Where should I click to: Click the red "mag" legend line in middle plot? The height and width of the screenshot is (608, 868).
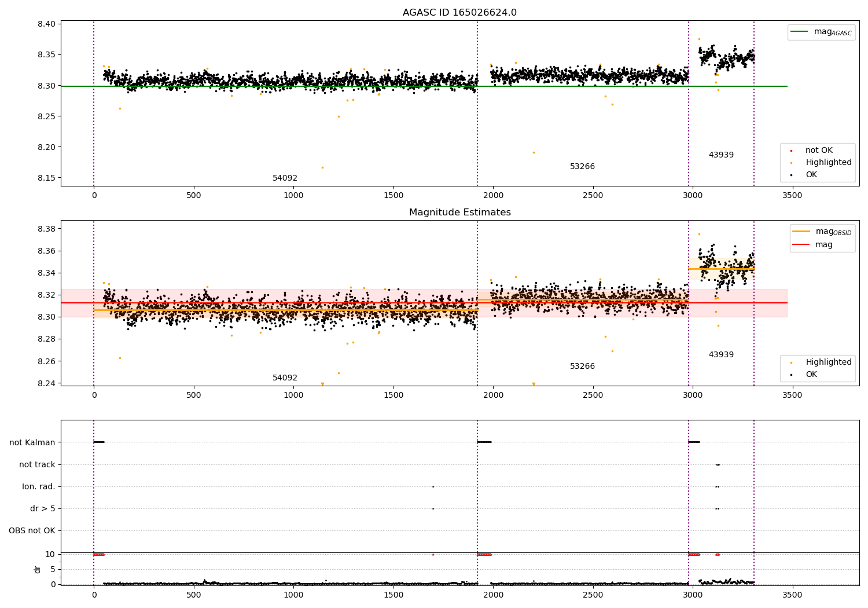point(801,245)
